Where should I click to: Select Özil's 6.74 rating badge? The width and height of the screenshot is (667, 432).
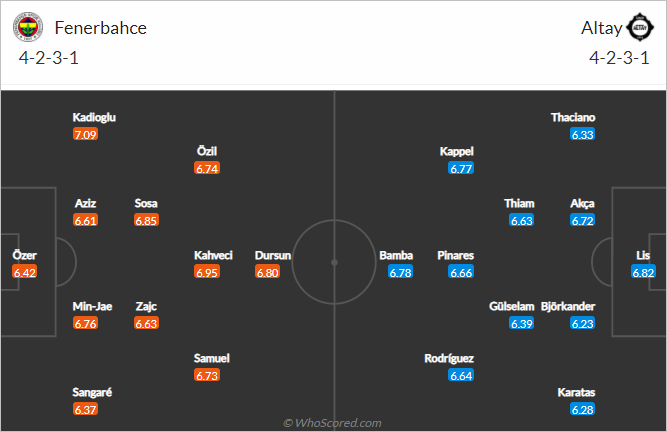tap(207, 168)
